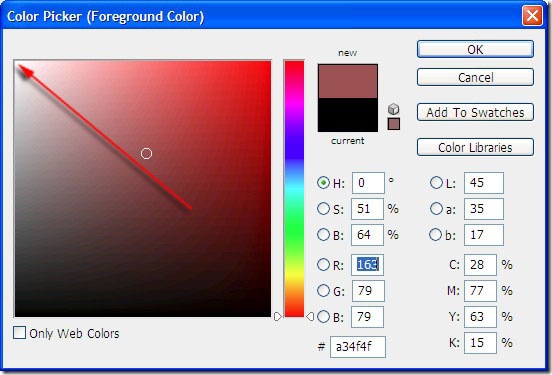Screen dimensions: 552x375
Task: Select the S saturation radio button
Action: pyautogui.click(x=323, y=208)
